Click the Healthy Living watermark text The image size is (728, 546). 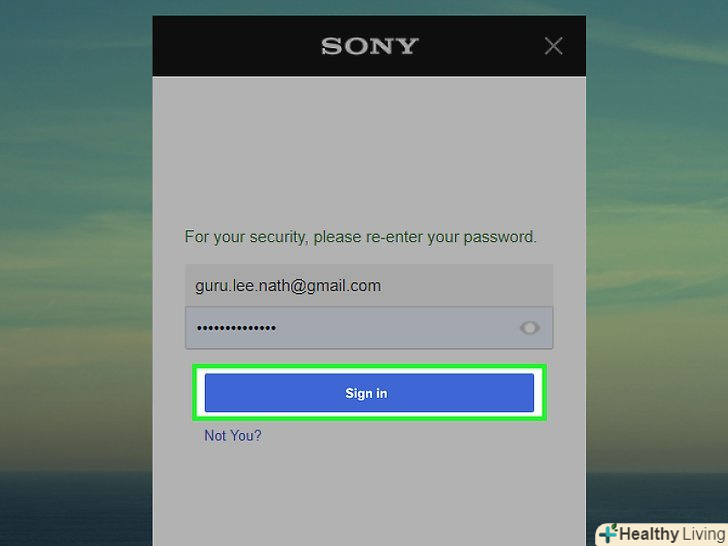pyautogui.click(x=672, y=534)
